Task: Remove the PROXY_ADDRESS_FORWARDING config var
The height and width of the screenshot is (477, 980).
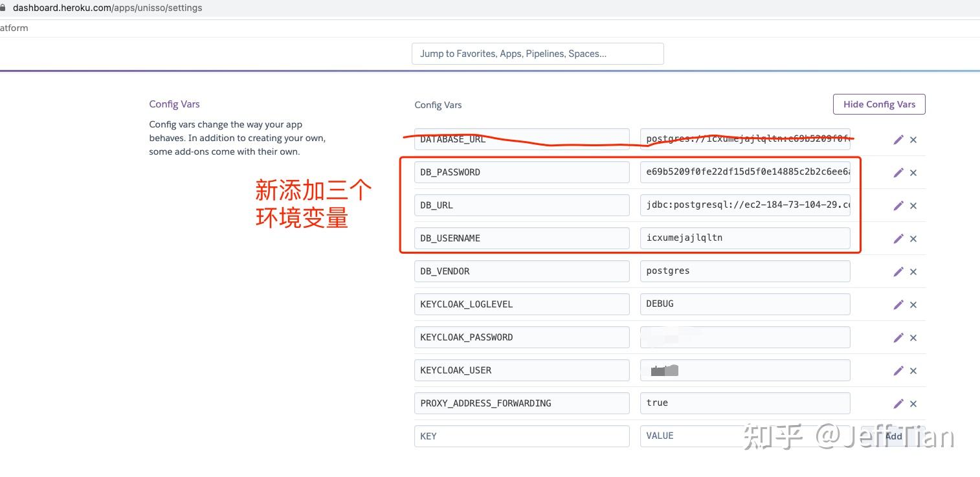Action: 913,403
